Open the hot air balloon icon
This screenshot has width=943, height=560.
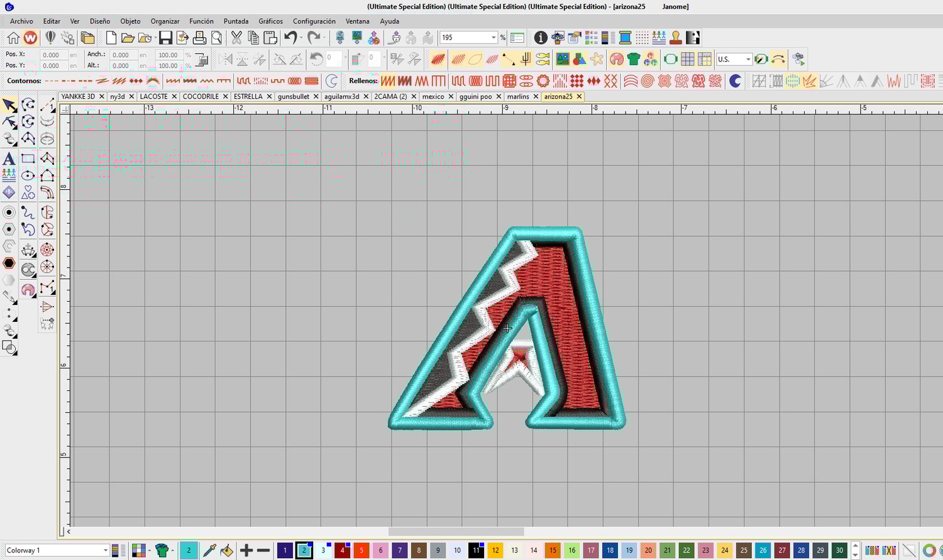click(51, 38)
